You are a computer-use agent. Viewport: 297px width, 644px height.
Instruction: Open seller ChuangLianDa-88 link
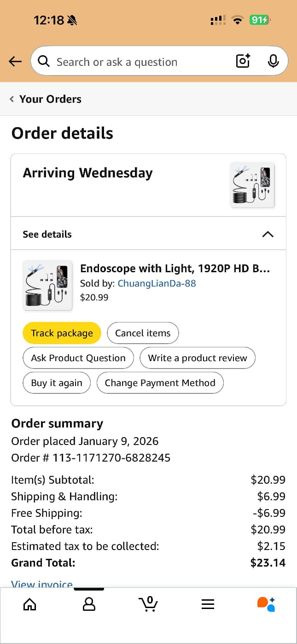(157, 283)
